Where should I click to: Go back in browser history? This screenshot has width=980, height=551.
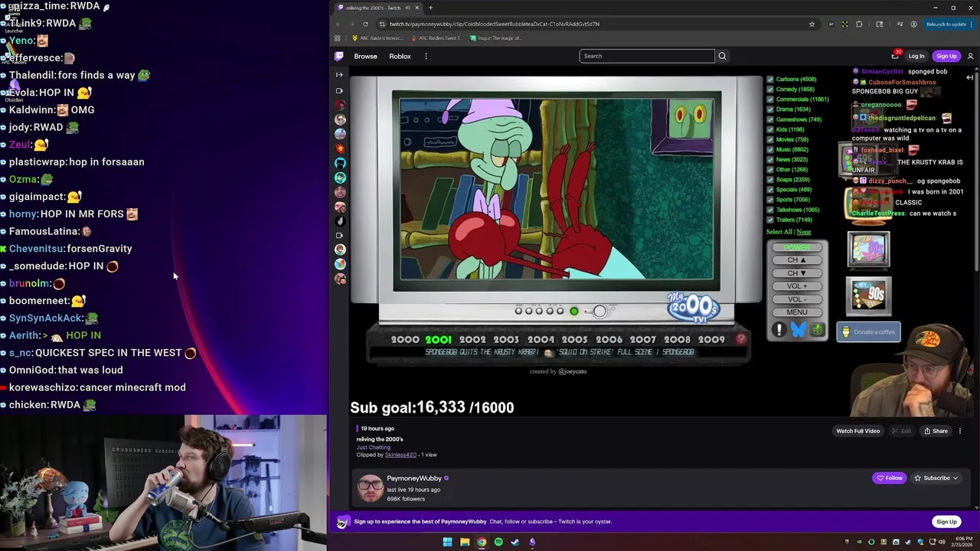pos(338,24)
